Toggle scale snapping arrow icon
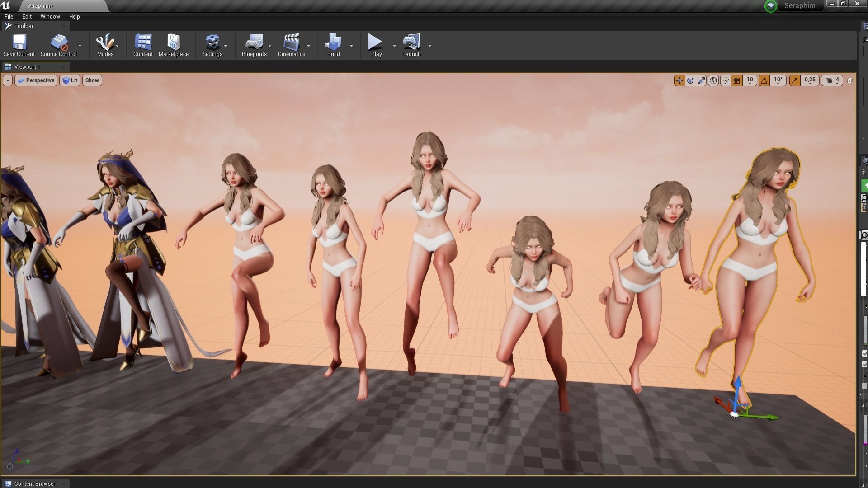This screenshot has height=488, width=868. pyautogui.click(x=795, y=80)
